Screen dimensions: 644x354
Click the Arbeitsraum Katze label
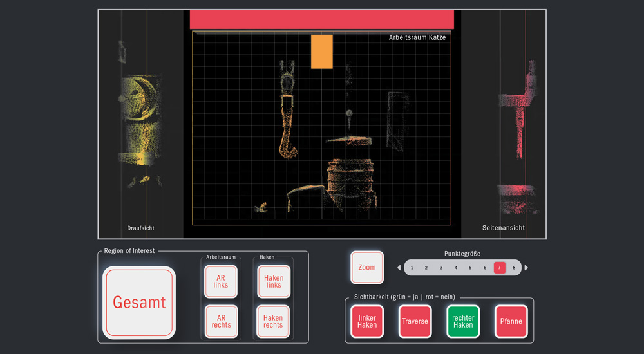pyautogui.click(x=417, y=37)
